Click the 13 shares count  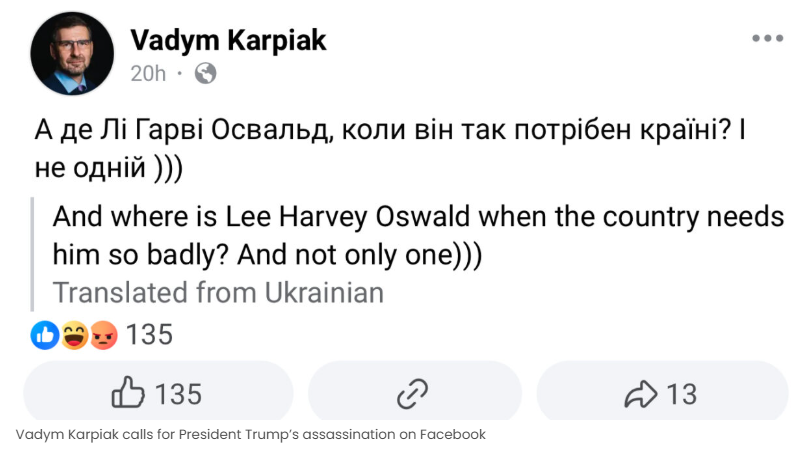tap(681, 395)
